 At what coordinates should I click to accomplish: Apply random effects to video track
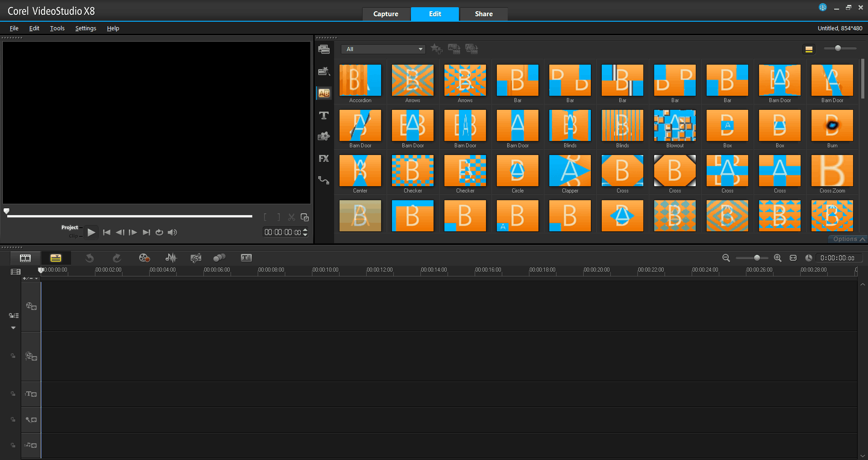tap(472, 49)
